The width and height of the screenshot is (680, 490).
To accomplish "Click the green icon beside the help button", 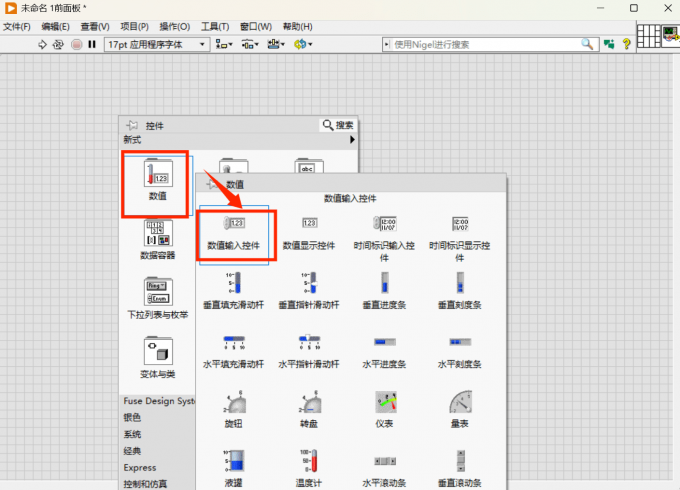I will pyautogui.click(x=609, y=44).
